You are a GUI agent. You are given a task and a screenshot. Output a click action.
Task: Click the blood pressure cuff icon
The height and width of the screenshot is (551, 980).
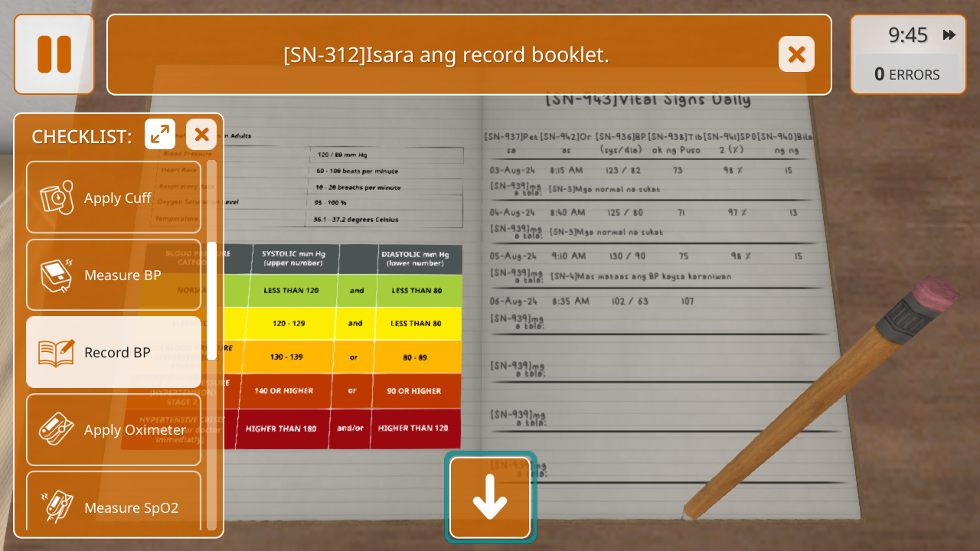click(x=57, y=197)
